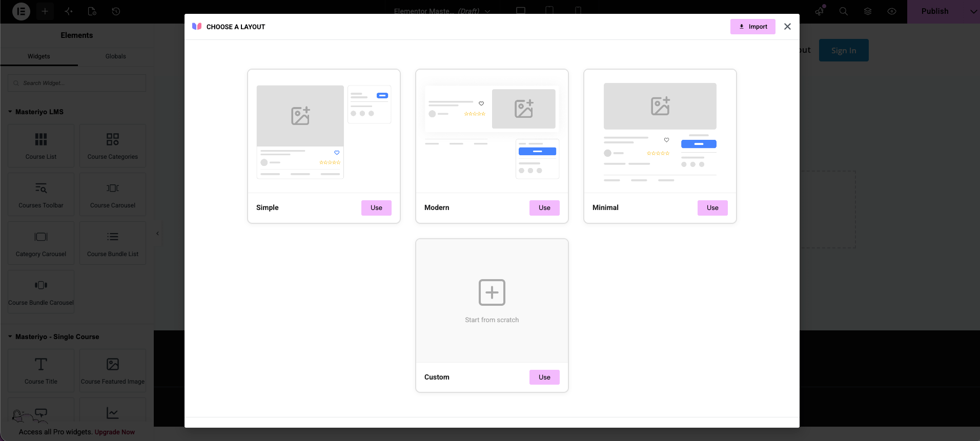This screenshot has width=980, height=441.
Task: Click the Masteriyo logo in dialog header
Action: [197, 27]
